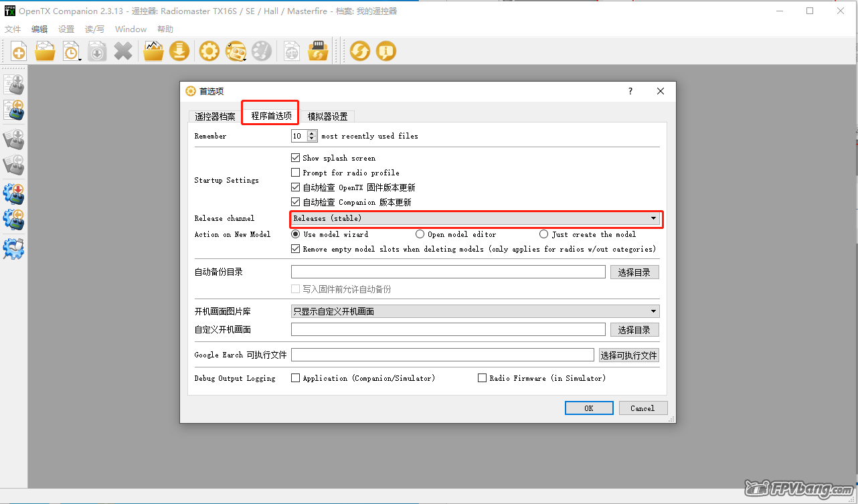Screen dimensions: 858x504
Task: Click the 自动备份目录 path field
Action: (448, 272)
